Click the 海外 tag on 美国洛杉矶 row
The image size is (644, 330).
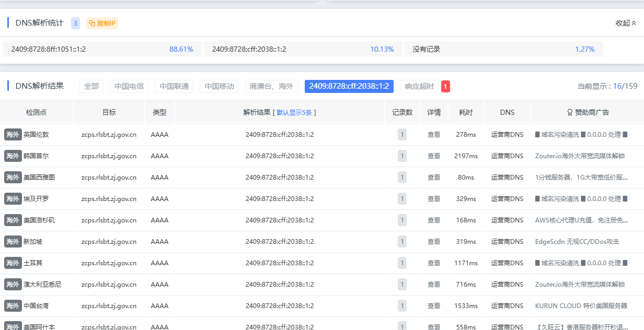pyautogui.click(x=13, y=220)
